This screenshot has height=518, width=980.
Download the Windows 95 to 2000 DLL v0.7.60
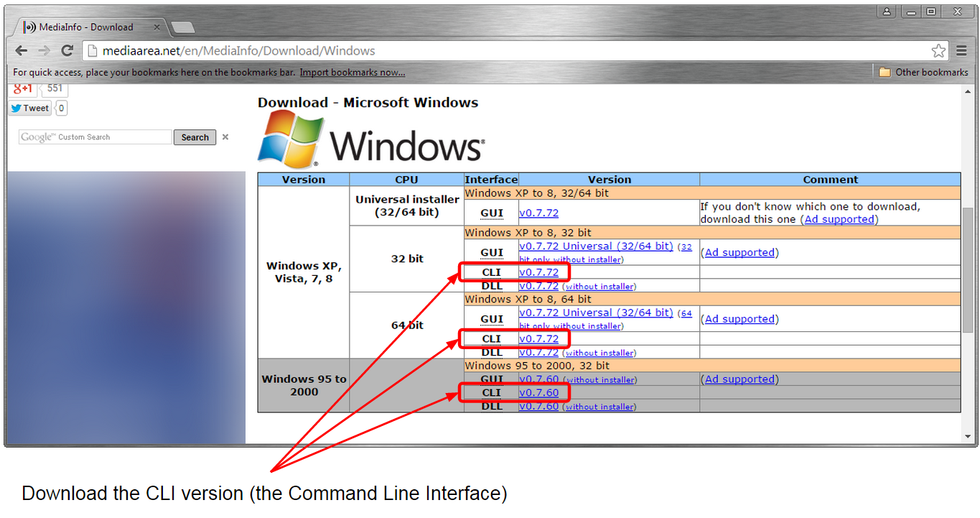[538, 406]
